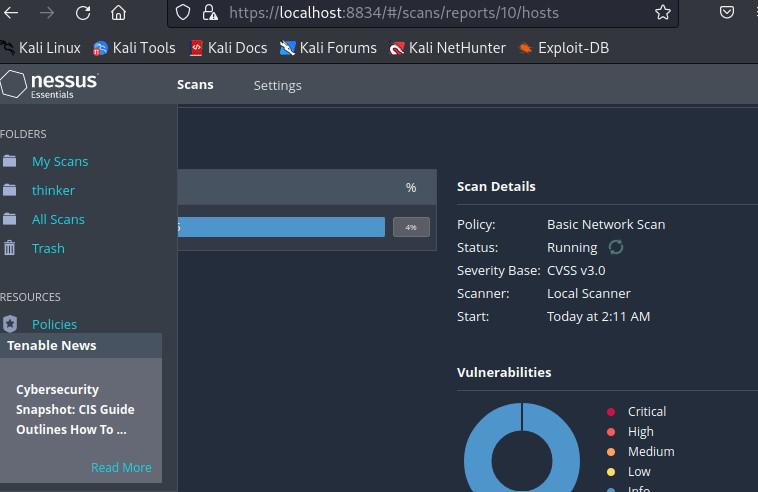Viewport: 758px width, 492px height.
Task: Open the Kali Forums bookmark
Action: pyautogui.click(x=328, y=48)
